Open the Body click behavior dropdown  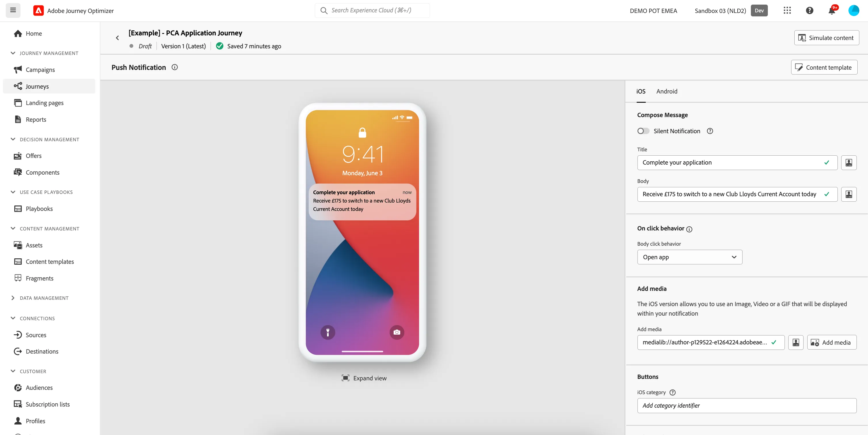pos(689,257)
